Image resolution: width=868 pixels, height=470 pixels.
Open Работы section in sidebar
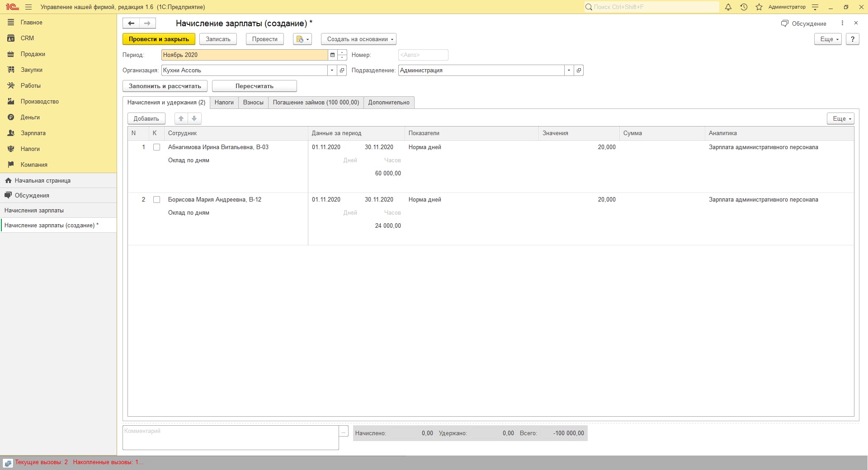[58, 86]
